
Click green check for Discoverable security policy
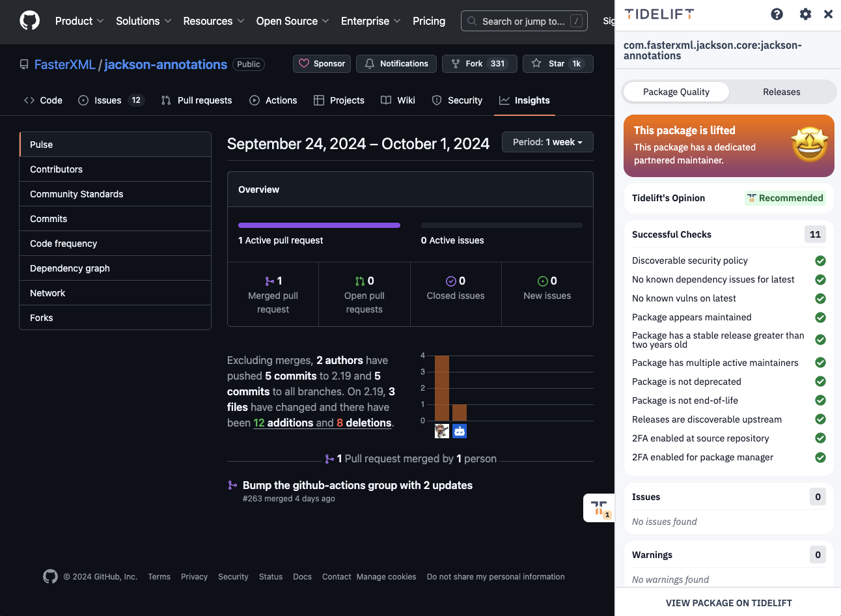click(x=820, y=260)
